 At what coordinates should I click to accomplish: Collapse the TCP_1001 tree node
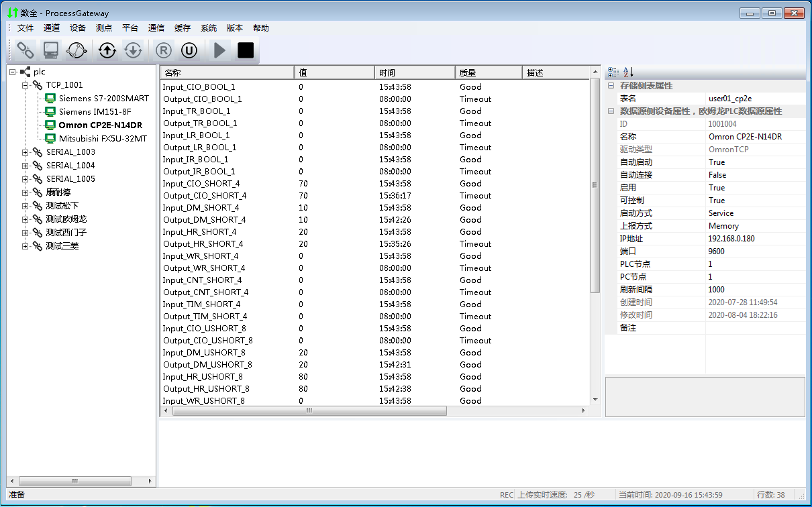click(x=26, y=85)
